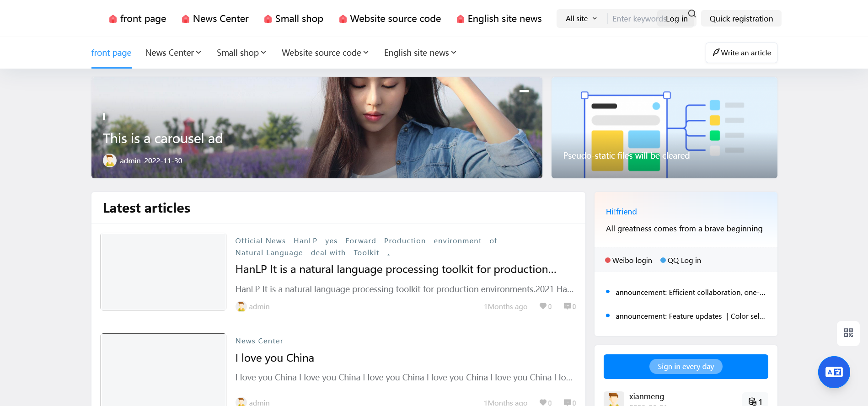Click the Write an article button
The image size is (868, 406).
(741, 53)
